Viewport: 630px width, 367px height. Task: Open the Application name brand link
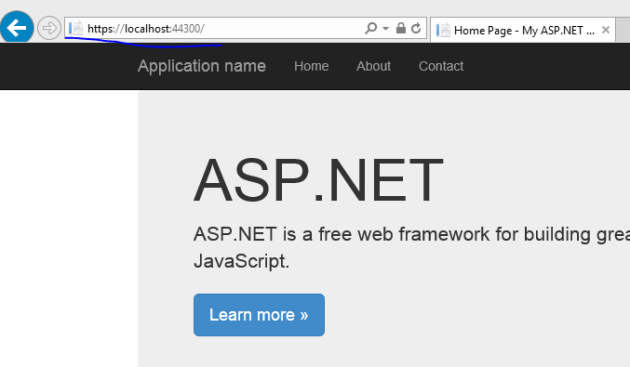[x=202, y=66]
